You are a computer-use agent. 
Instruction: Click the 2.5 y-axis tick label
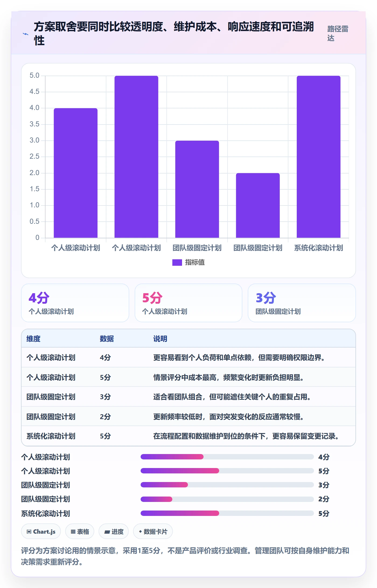[x=34, y=157]
